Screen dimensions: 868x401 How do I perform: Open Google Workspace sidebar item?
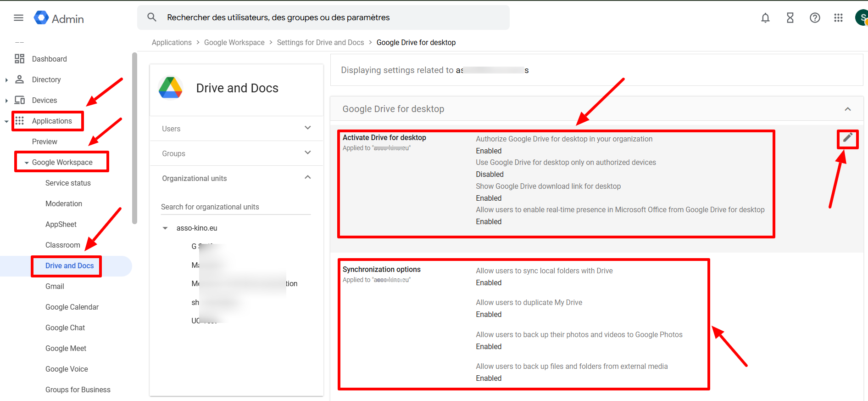click(x=62, y=162)
